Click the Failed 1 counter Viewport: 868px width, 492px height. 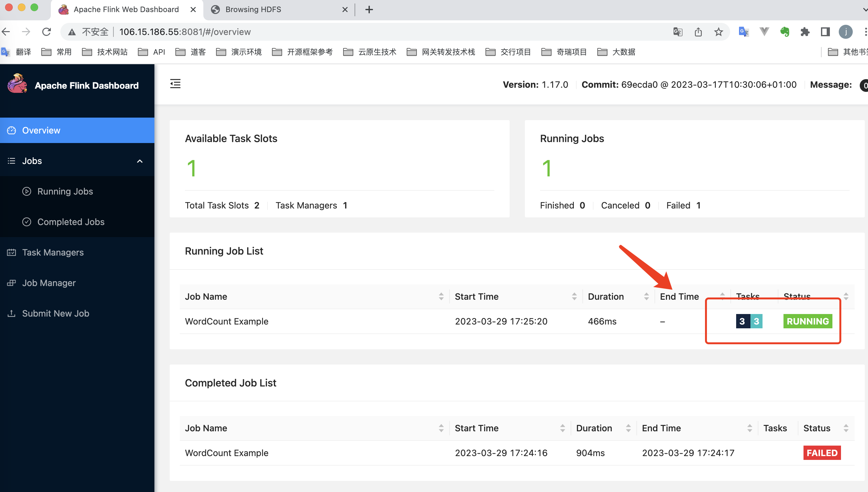click(683, 205)
